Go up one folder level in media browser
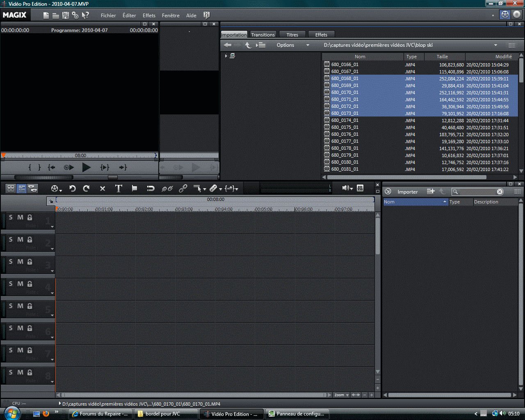 pos(248,45)
